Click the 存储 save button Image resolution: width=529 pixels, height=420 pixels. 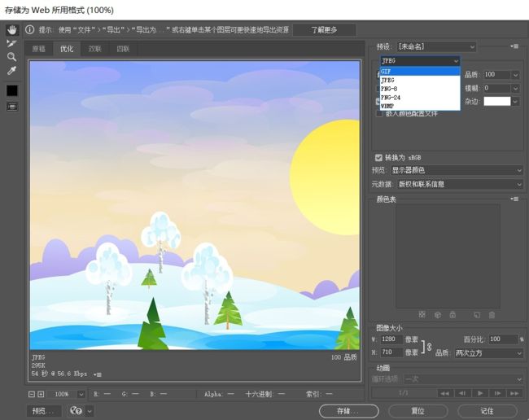click(348, 411)
